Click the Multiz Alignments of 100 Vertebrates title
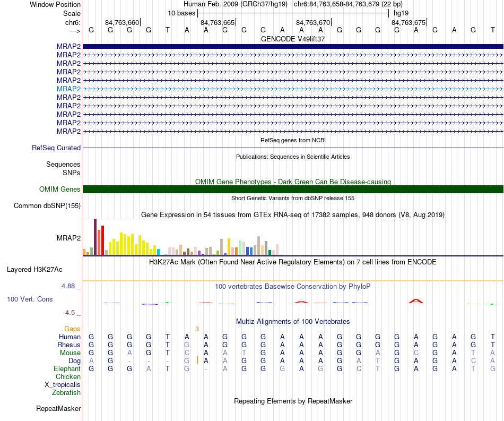The height and width of the screenshot is (421, 504). click(293, 321)
